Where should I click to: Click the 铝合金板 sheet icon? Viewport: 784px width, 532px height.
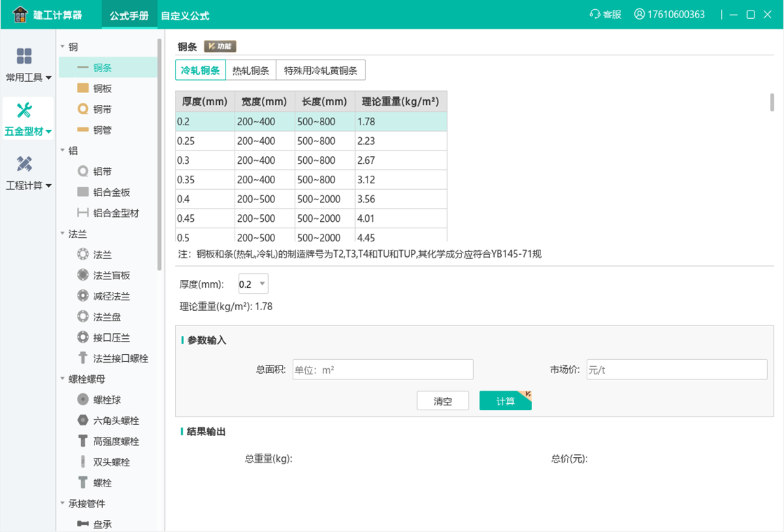[x=83, y=192]
